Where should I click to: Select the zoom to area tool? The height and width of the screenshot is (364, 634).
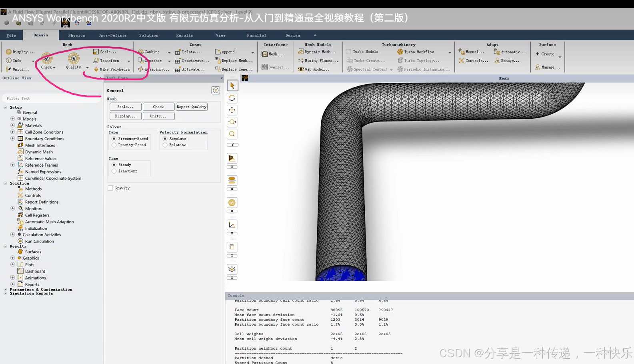point(232,134)
